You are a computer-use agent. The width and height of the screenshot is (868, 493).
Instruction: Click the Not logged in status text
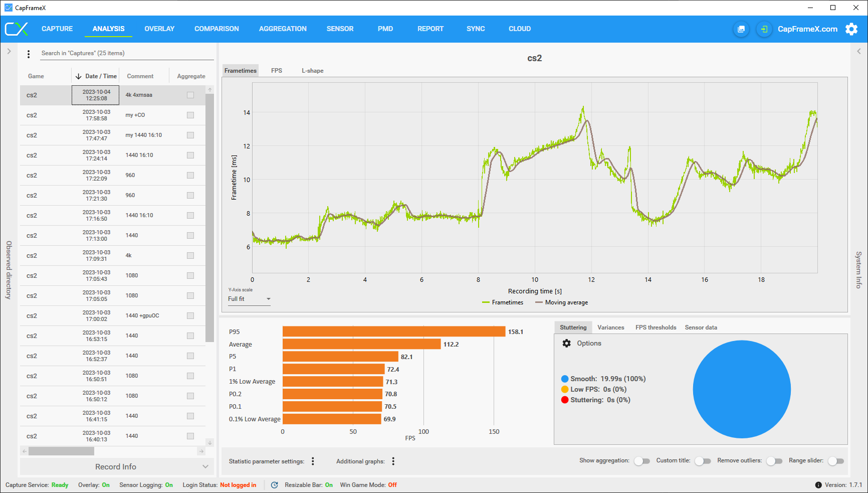tap(238, 485)
